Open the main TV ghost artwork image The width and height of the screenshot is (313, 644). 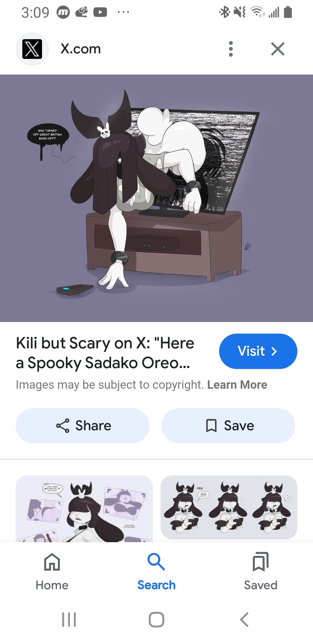[156, 198]
